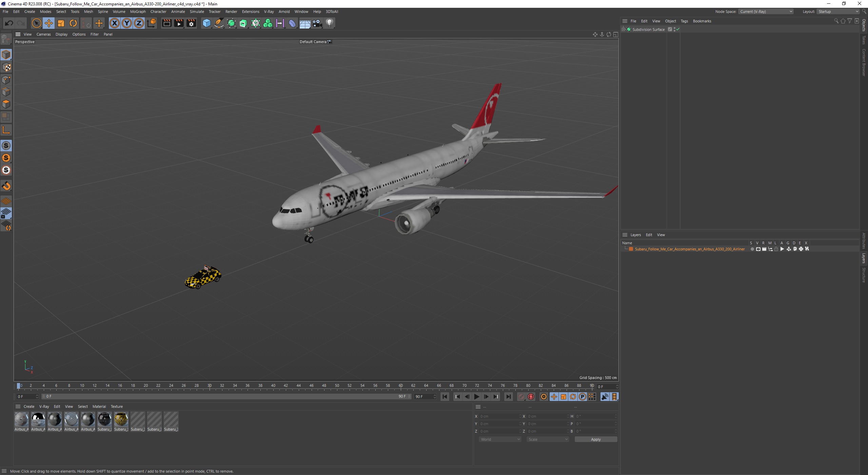The width and height of the screenshot is (868, 475).
Task: Open viewport hamburger menu next to View
Action: pyautogui.click(x=18, y=34)
